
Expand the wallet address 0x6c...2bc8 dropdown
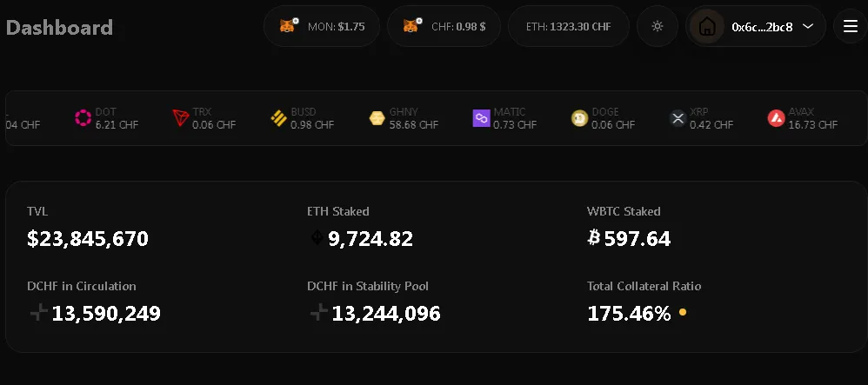pyautogui.click(x=808, y=26)
